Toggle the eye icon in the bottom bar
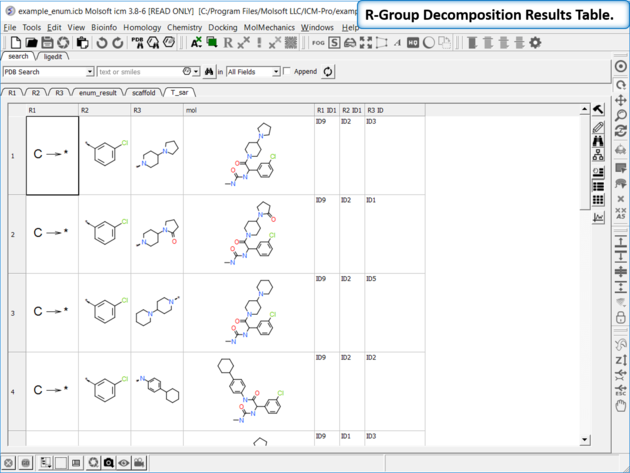Image resolution: width=630 pixels, height=473 pixels. point(124,463)
